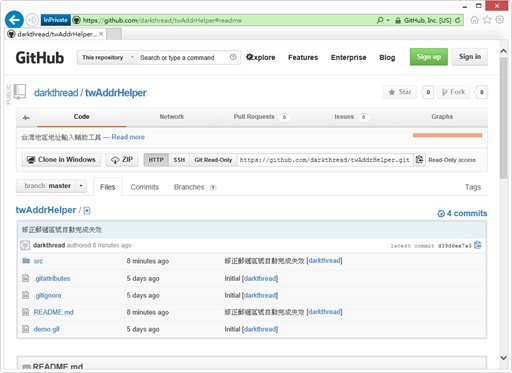Viewport: 512px width, 373px height.
Task: Click the src folder icon
Action: click(26, 261)
